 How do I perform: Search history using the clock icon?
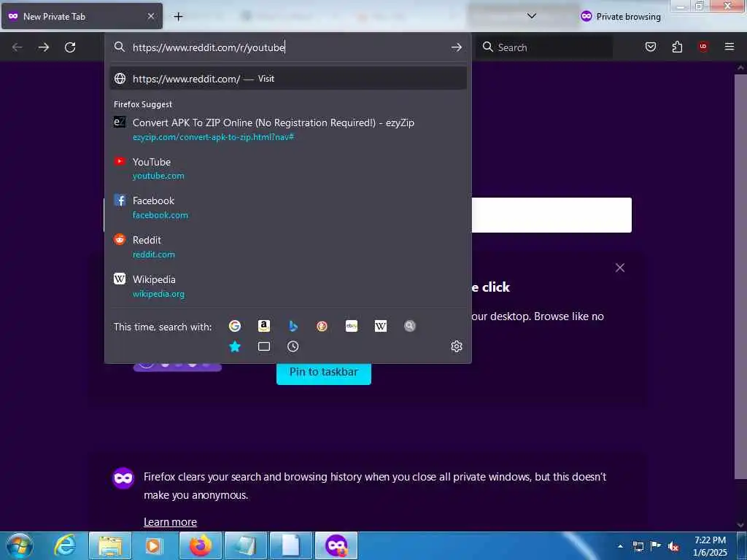(x=293, y=346)
